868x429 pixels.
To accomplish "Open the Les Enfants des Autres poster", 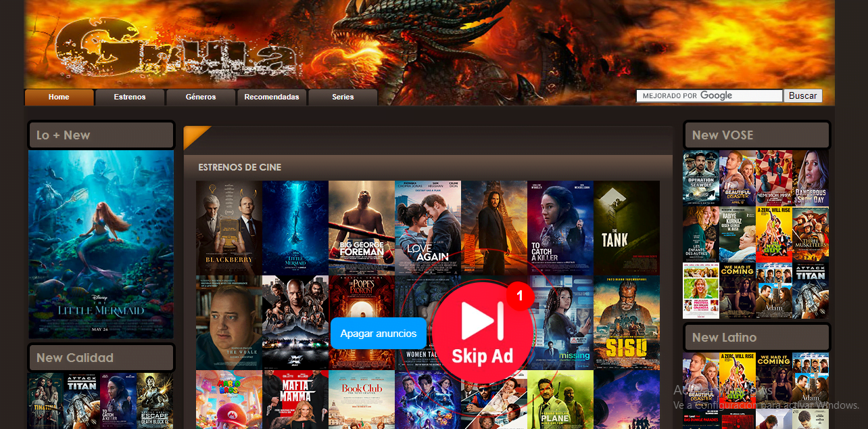I will coord(701,234).
